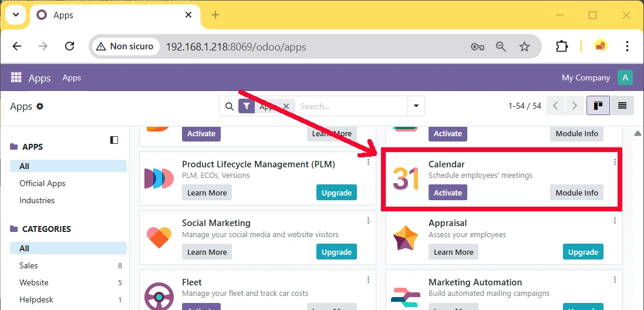Open the browser extensions puzzle icon

561,46
